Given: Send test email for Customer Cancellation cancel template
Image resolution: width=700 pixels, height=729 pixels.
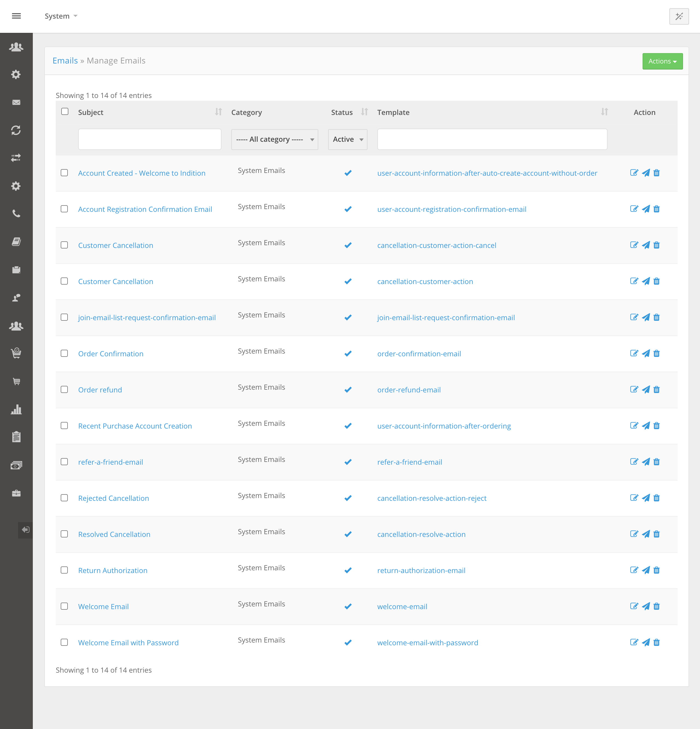Looking at the screenshot, I should 646,245.
